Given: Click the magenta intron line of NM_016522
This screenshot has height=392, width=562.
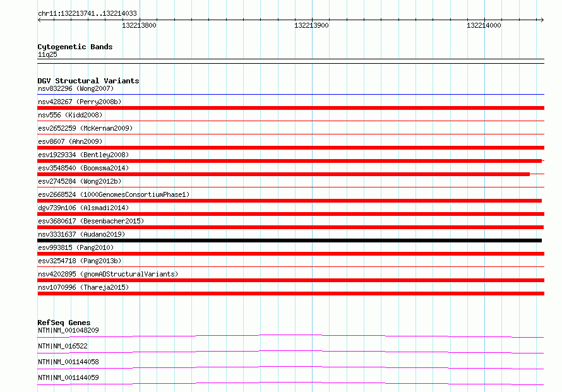Looking at the screenshot, I should click(290, 351).
